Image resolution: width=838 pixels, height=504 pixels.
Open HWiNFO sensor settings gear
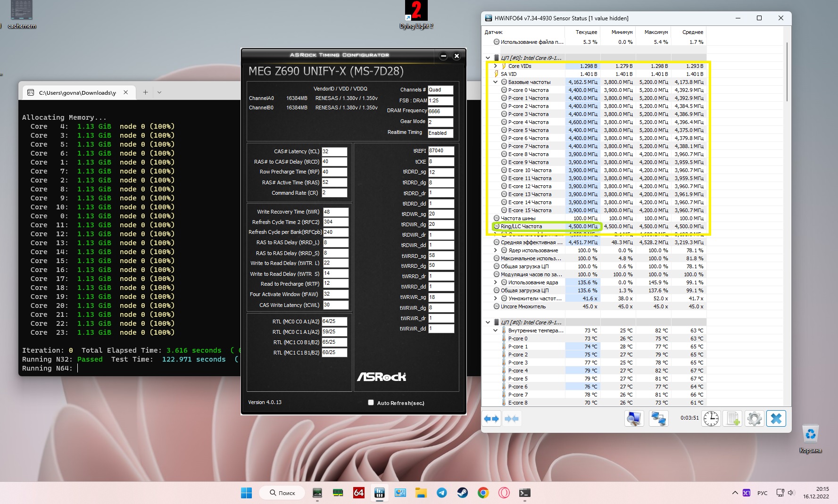754,419
